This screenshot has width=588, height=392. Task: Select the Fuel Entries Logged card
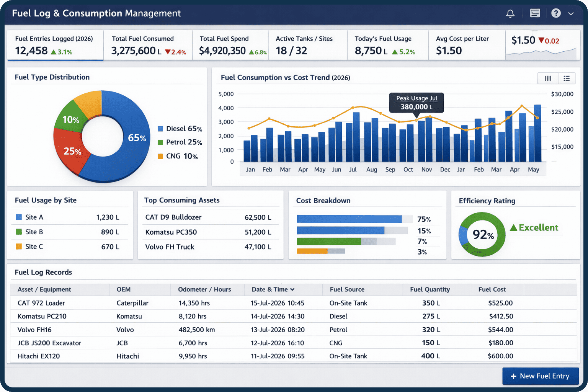click(x=55, y=45)
